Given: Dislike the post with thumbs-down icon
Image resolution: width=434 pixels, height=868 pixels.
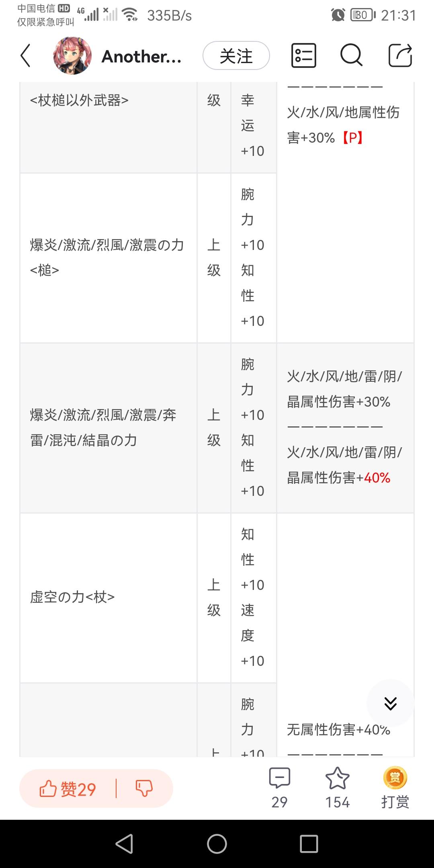Looking at the screenshot, I should coord(144,788).
